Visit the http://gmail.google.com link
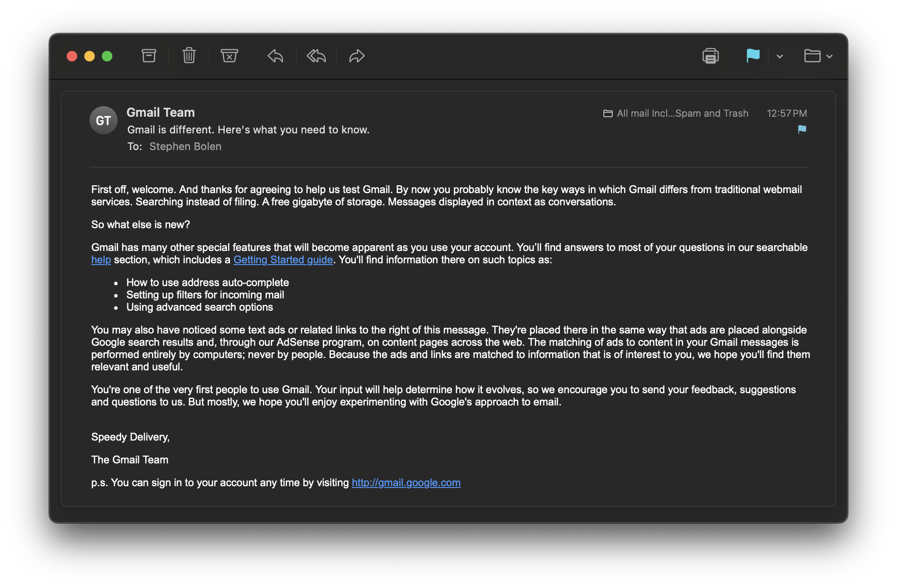The image size is (897, 588). (406, 483)
